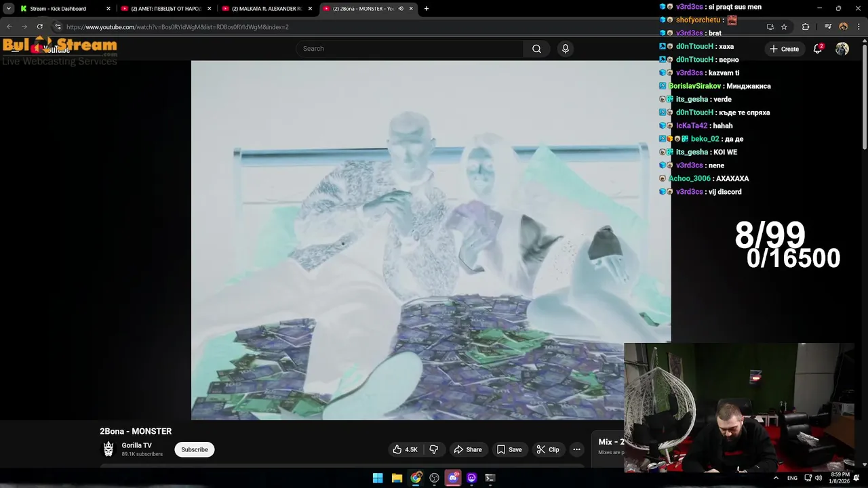Open more actions ellipsis under video
This screenshot has height=488, width=868.
tap(576, 449)
